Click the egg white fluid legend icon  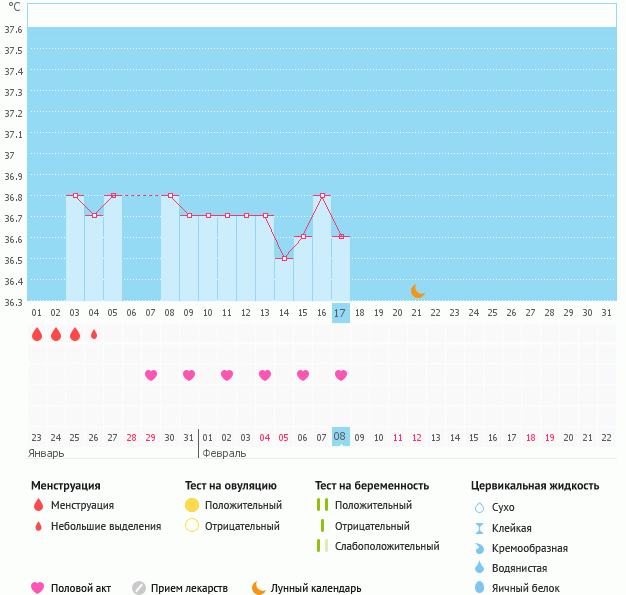click(x=478, y=588)
